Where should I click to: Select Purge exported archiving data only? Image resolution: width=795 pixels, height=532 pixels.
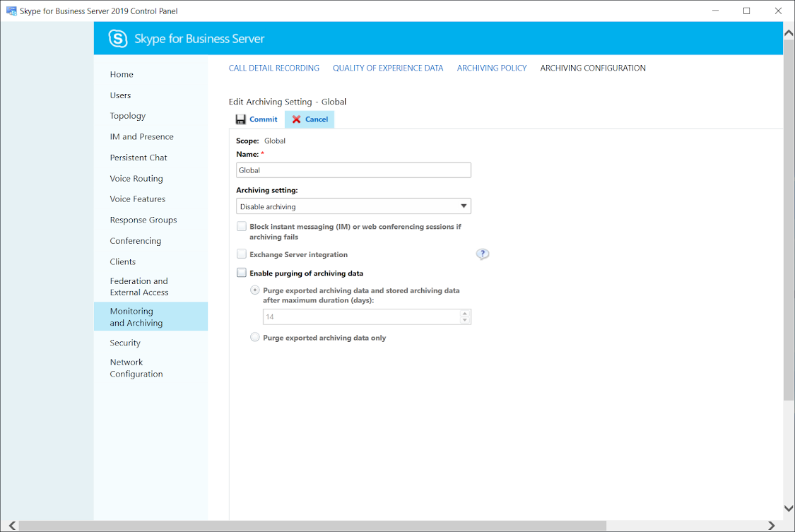click(255, 338)
